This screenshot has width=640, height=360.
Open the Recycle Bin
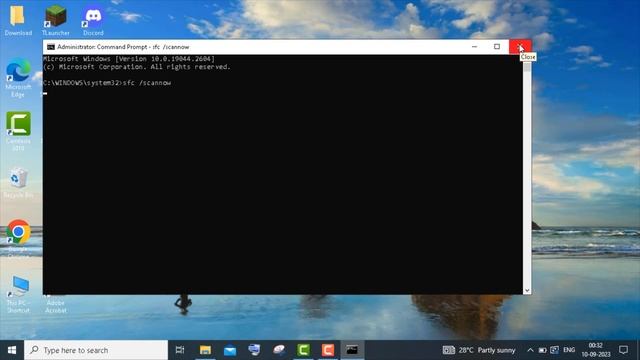click(x=18, y=183)
